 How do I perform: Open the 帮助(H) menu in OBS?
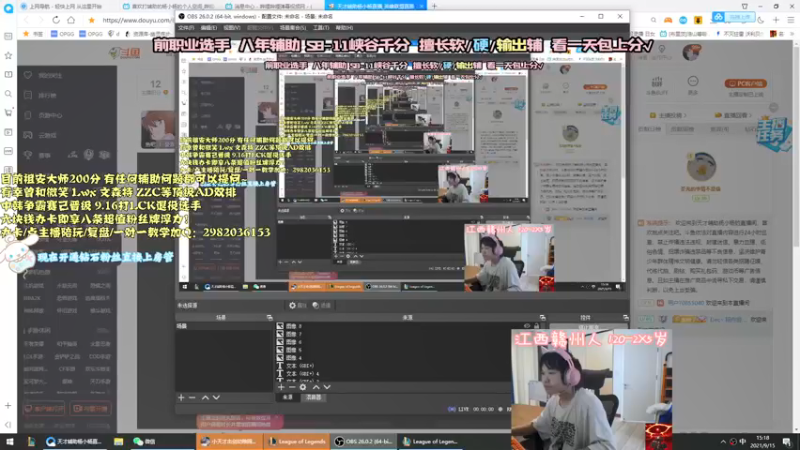click(344, 28)
